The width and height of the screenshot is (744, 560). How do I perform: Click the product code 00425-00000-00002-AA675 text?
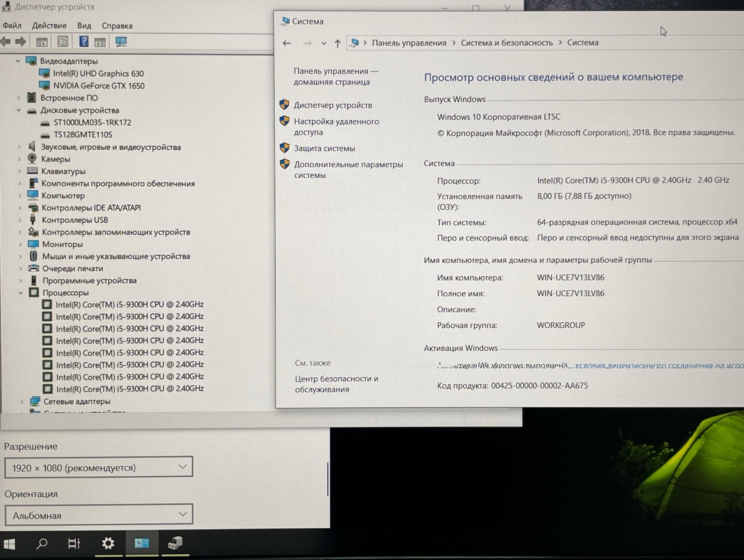[x=539, y=385]
